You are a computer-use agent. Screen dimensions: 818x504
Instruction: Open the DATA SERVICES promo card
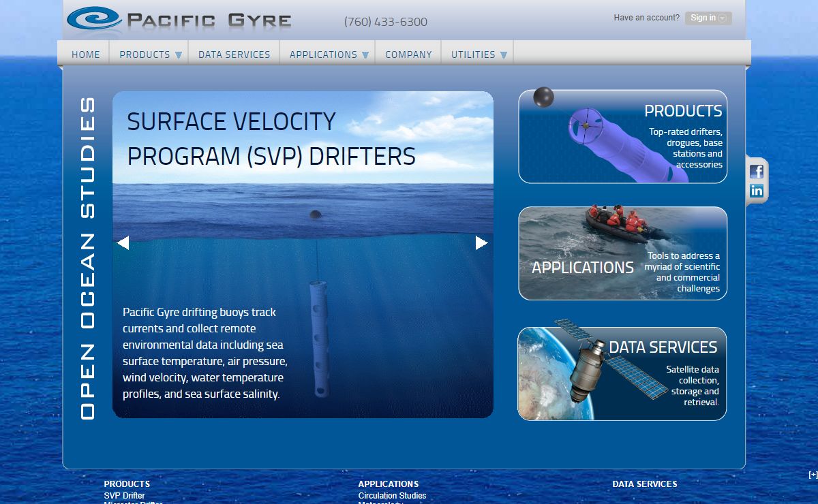tap(622, 374)
